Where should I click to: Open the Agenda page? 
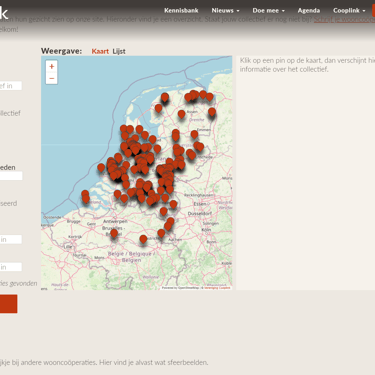pos(309,10)
